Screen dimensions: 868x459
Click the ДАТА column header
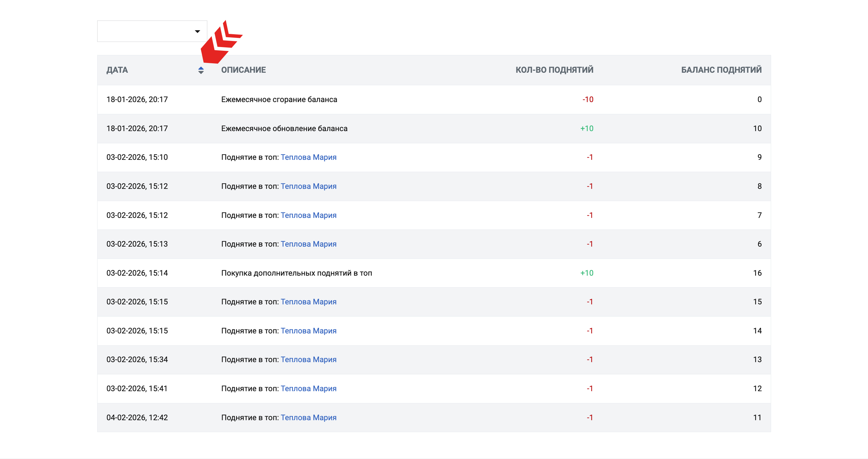pos(117,70)
